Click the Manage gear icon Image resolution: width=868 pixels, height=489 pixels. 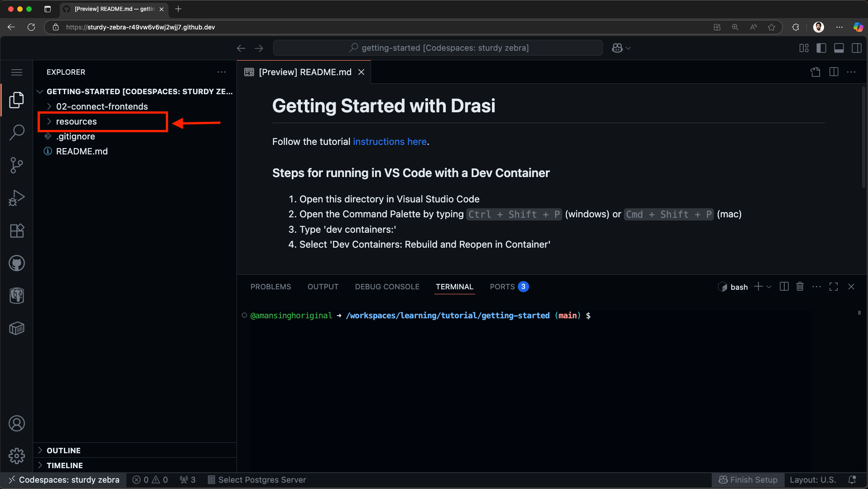pos(17,456)
